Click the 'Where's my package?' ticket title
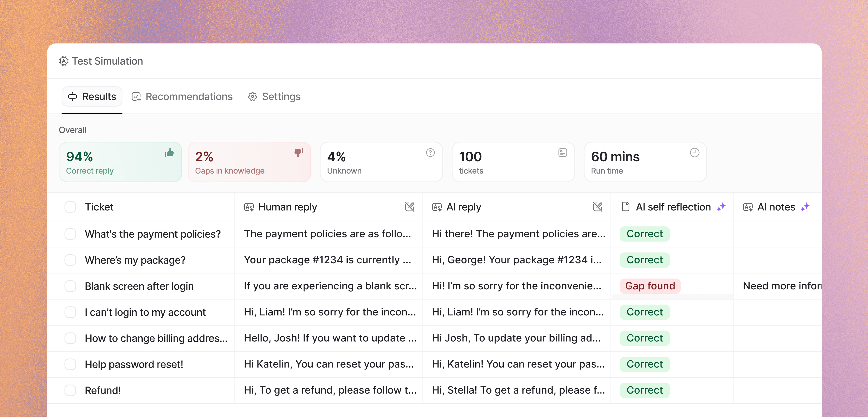Viewport: 868px width, 417px height. tap(135, 260)
